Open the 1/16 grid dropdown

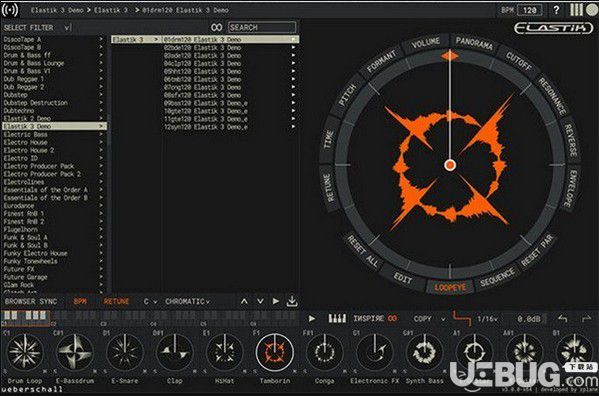coord(487,318)
